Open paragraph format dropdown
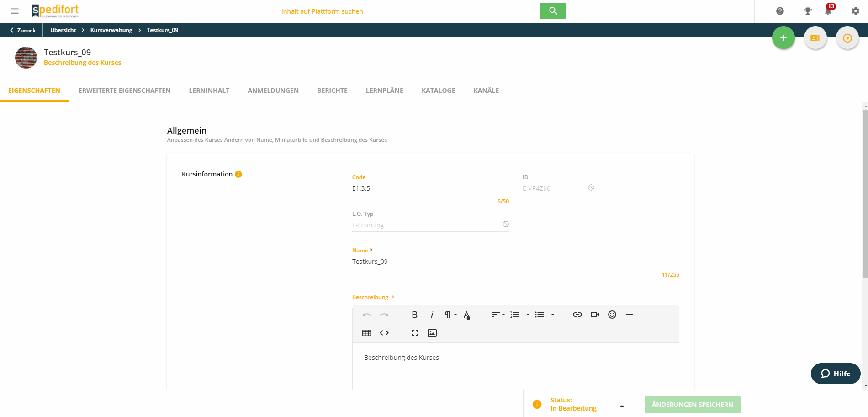Screen dimensions: 868x417 450,315
